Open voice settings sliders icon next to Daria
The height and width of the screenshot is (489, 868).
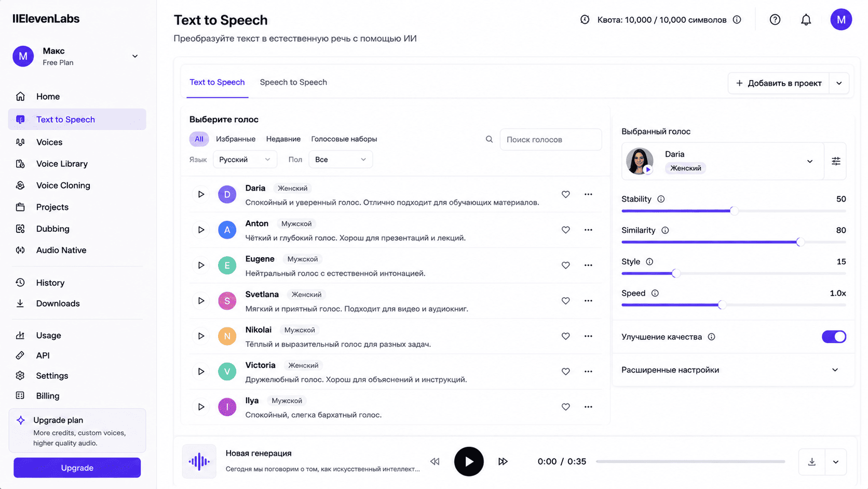pyautogui.click(x=836, y=161)
